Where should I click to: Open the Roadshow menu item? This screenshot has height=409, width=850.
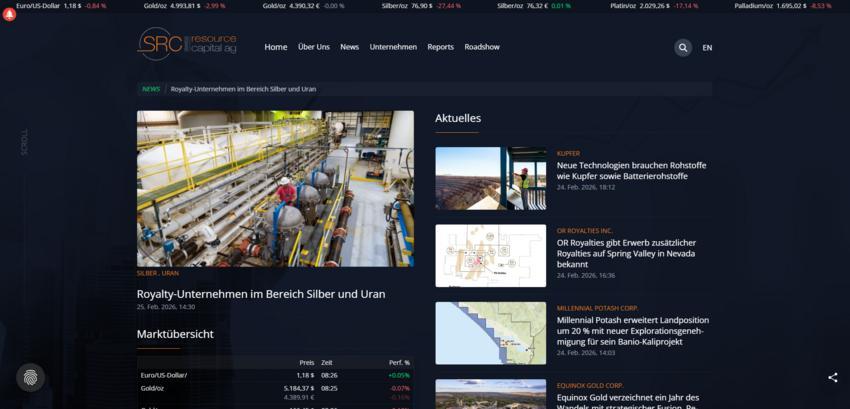[482, 47]
